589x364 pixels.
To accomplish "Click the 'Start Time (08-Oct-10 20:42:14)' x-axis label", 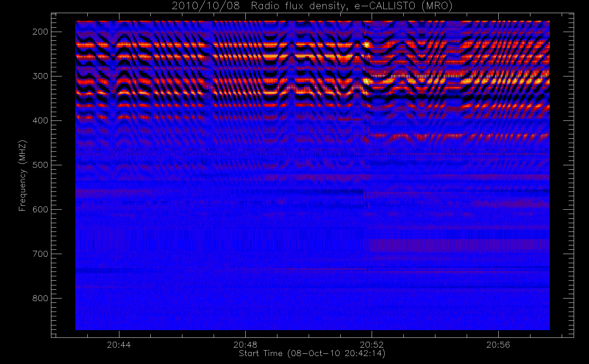I will (x=312, y=353).
